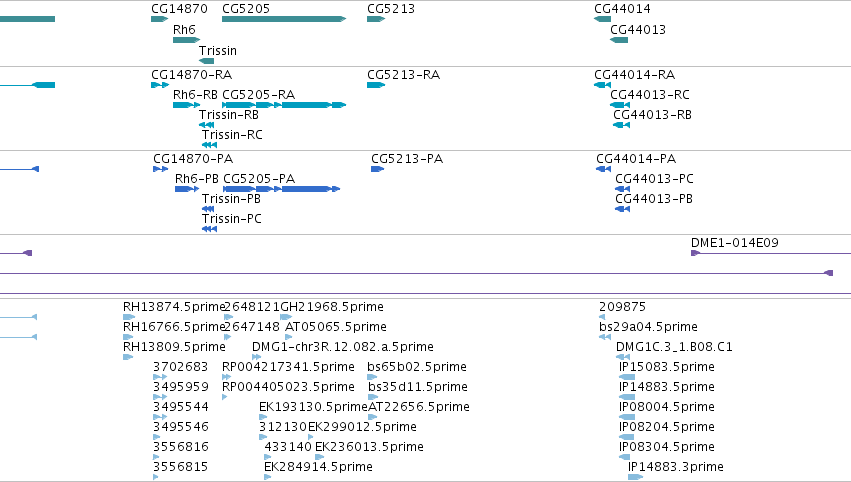Open the EK299012.5prime label
This screenshot has height=482, width=851.
point(361,427)
